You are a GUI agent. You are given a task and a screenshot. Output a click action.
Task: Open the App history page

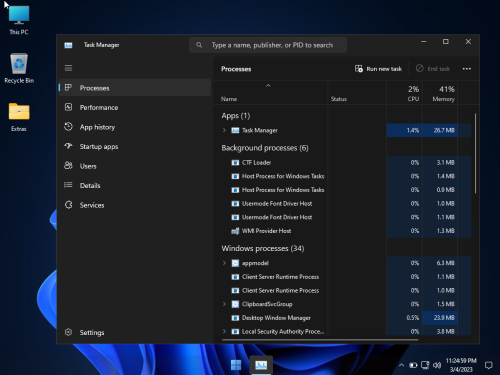coord(135,127)
